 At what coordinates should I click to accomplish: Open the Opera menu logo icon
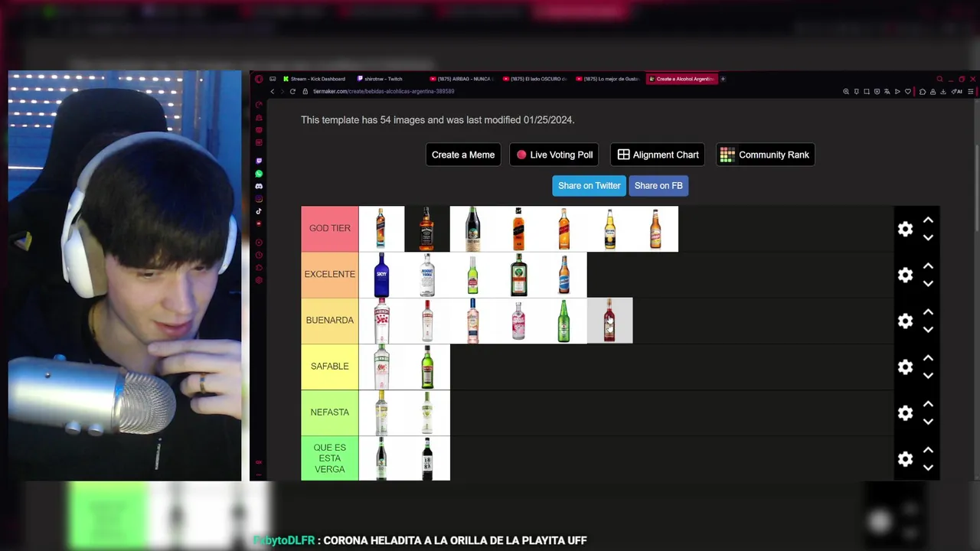tap(259, 79)
